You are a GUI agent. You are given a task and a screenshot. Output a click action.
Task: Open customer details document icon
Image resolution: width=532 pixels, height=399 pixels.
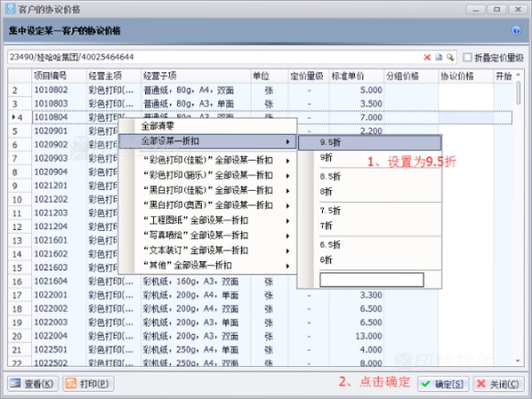439,57
